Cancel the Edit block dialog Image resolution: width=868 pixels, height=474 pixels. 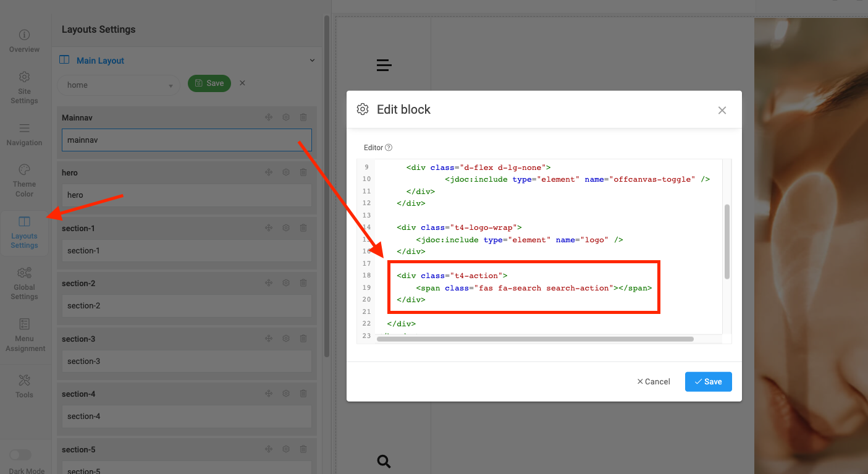pyautogui.click(x=654, y=382)
